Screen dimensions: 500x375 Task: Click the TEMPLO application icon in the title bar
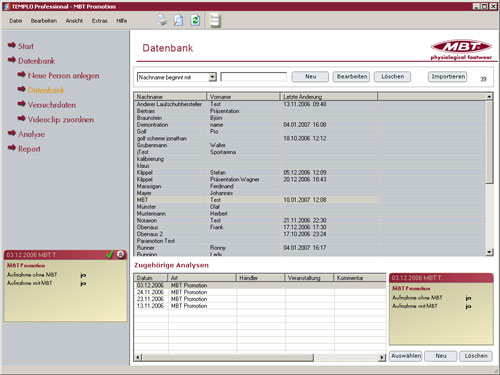(x=6, y=6)
